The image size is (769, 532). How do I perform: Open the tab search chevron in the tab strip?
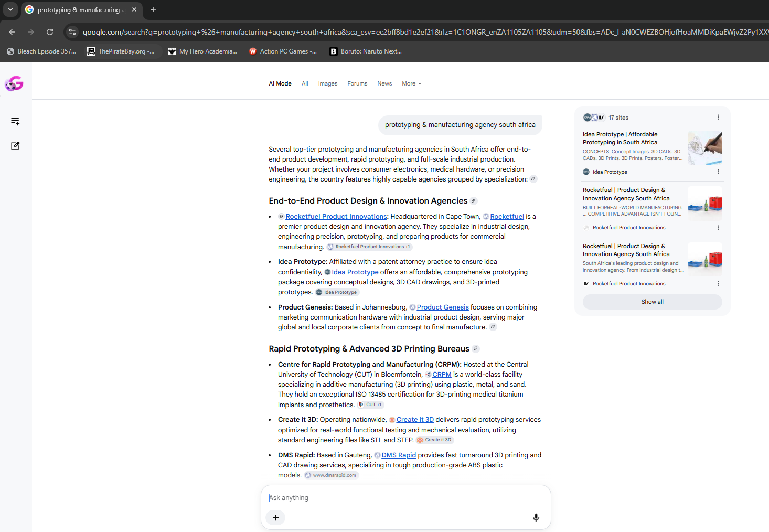click(10, 9)
